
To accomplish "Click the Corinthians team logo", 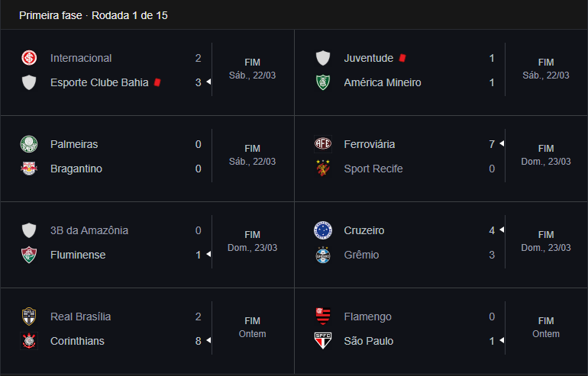I will (x=29, y=341).
